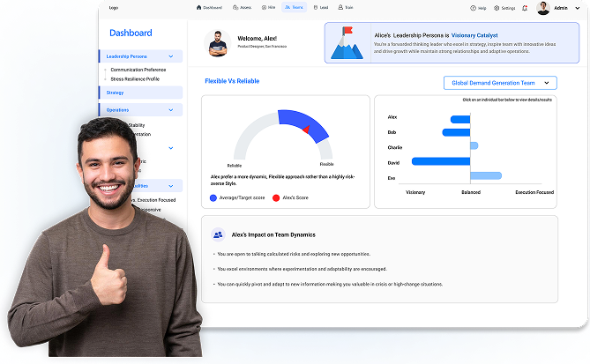This screenshot has width=590, height=364.
Task: Click the Help question-mark icon
Action: pyautogui.click(x=473, y=8)
